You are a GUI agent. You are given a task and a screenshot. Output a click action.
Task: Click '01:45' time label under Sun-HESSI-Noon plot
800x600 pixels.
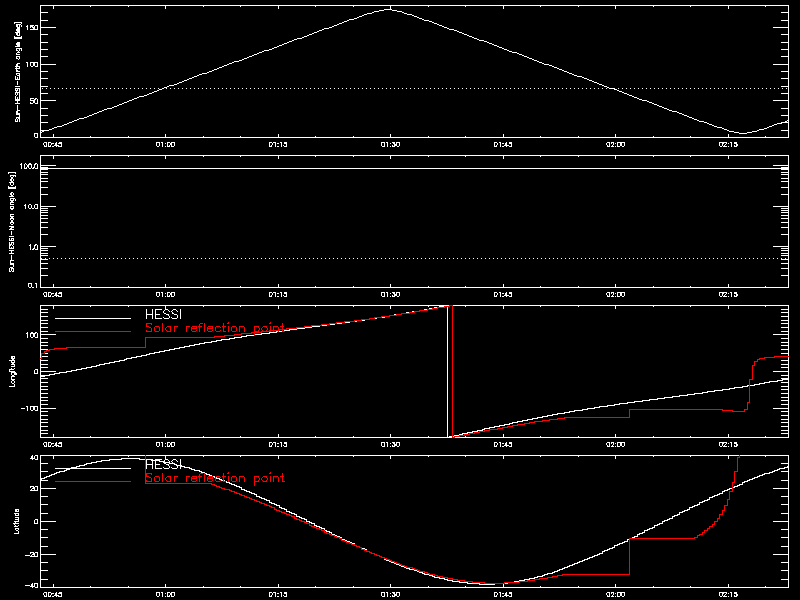pyautogui.click(x=503, y=294)
